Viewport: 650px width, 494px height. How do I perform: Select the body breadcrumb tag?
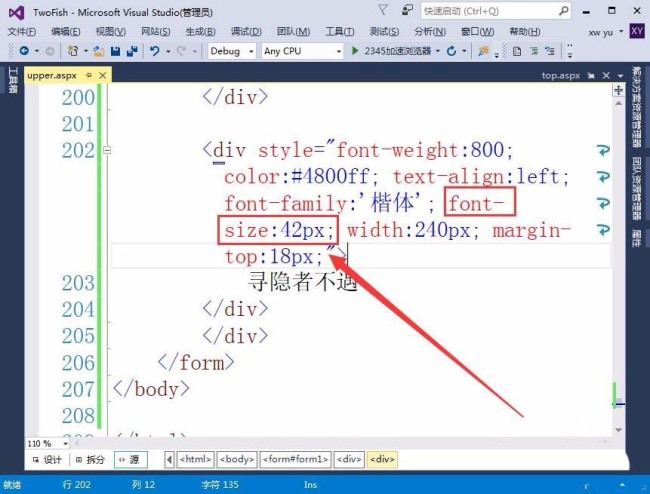pyautogui.click(x=237, y=459)
